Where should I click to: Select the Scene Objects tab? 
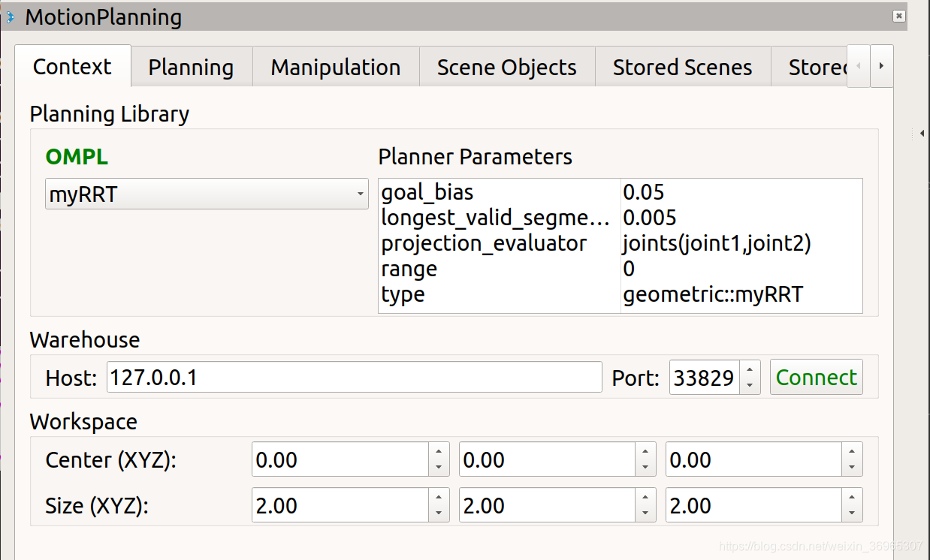tap(506, 68)
